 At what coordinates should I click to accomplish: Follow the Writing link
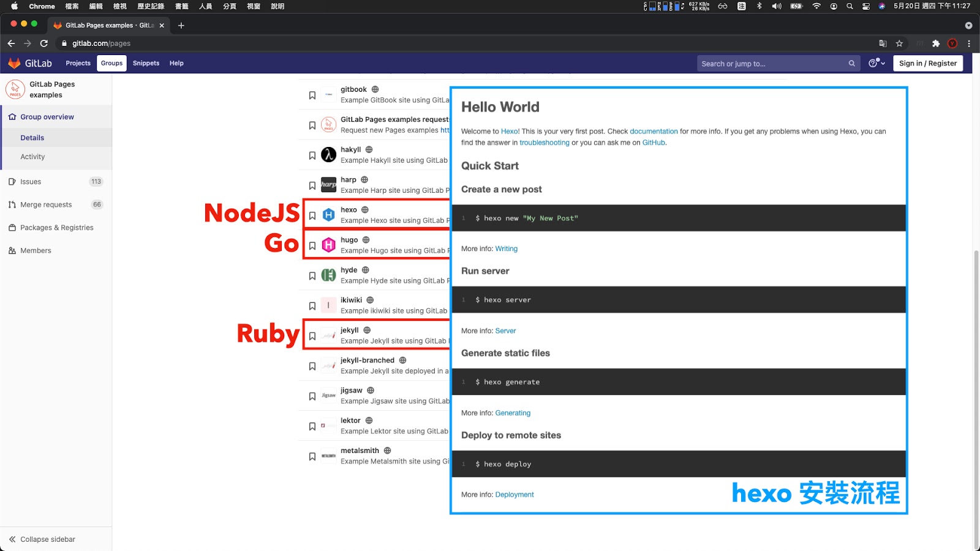click(507, 249)
